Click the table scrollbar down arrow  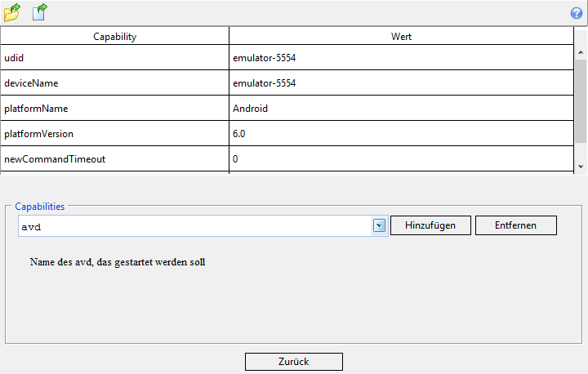[x=581, y=166]
